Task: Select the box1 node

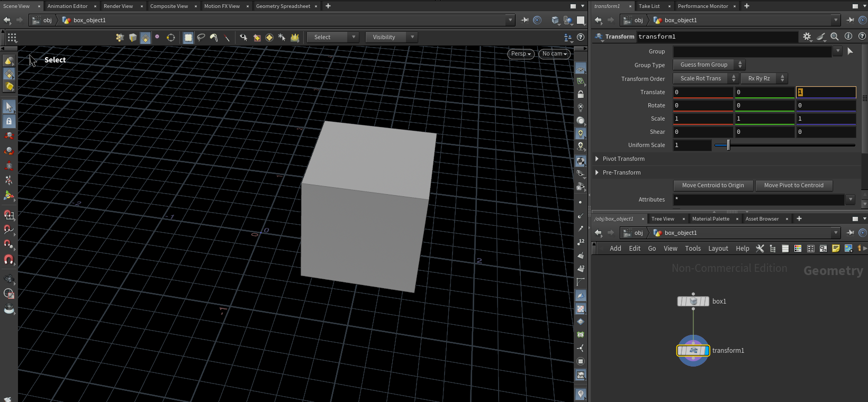Action: pos(693,301)
